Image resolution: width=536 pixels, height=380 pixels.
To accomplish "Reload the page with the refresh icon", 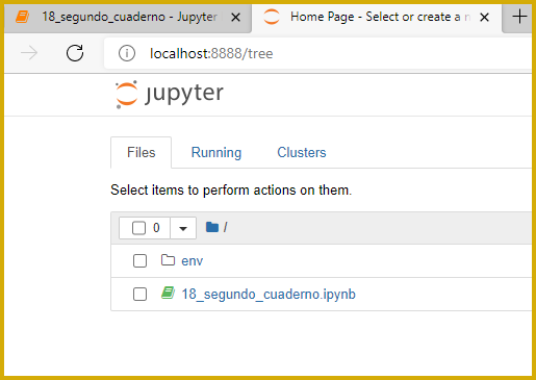I will click(75, 53).
